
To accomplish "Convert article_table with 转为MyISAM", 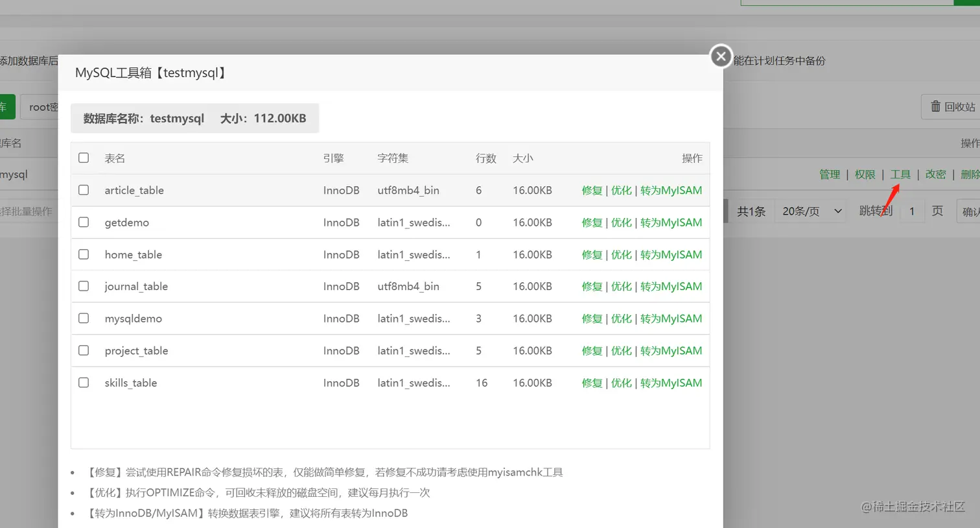I will [x=671, y=190].
